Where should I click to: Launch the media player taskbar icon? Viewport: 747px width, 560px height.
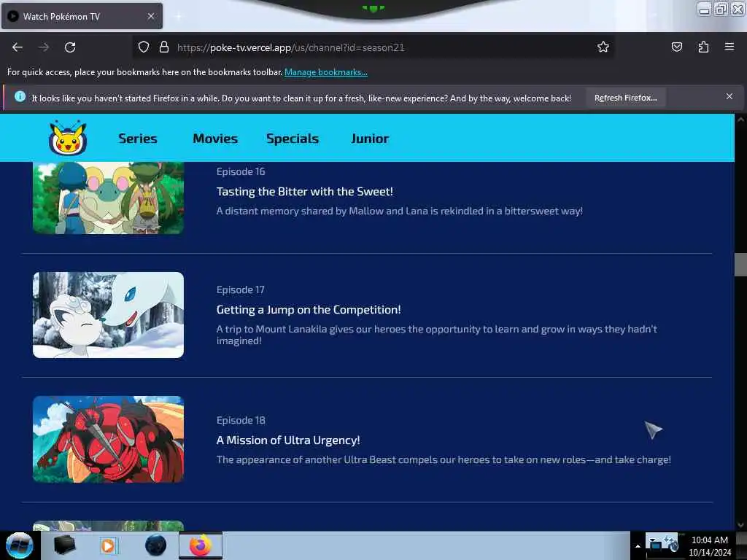[x=108, y=545]
